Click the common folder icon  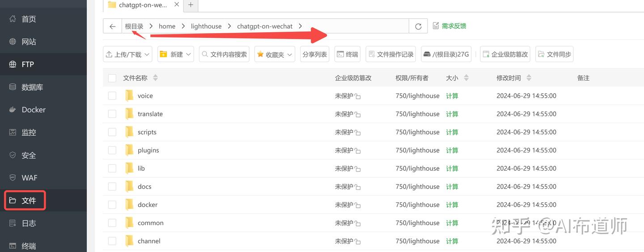(x=129, y=223)
